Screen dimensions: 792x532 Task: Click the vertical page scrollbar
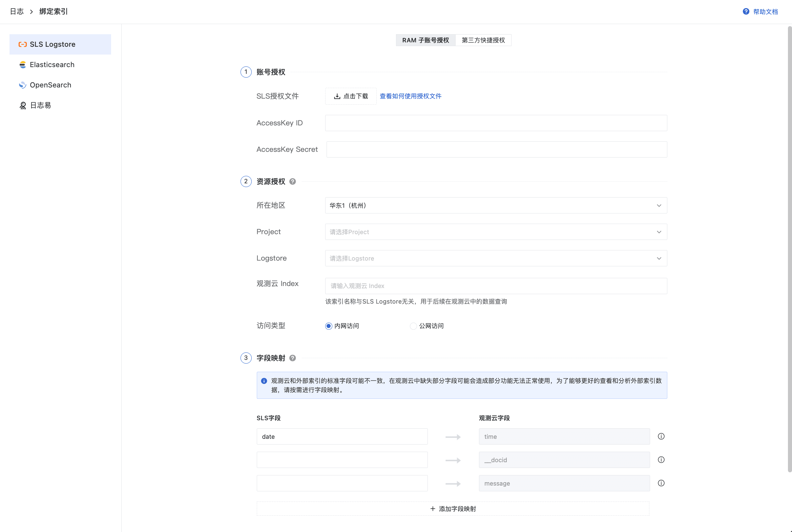tap(790, 249)
